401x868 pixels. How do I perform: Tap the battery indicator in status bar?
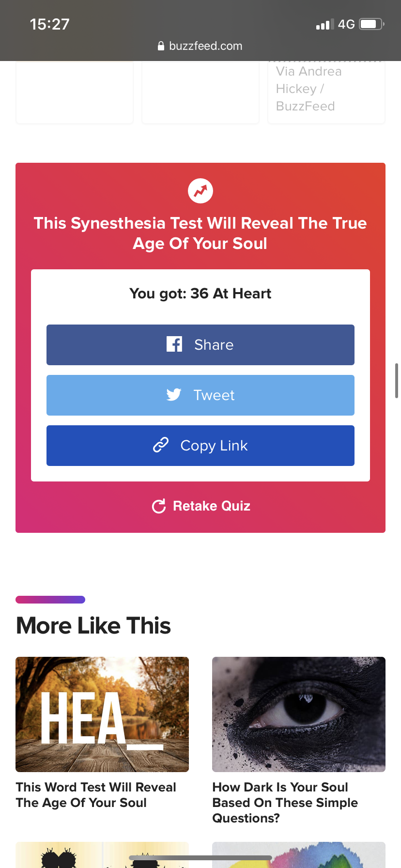[x=372, y=24]
